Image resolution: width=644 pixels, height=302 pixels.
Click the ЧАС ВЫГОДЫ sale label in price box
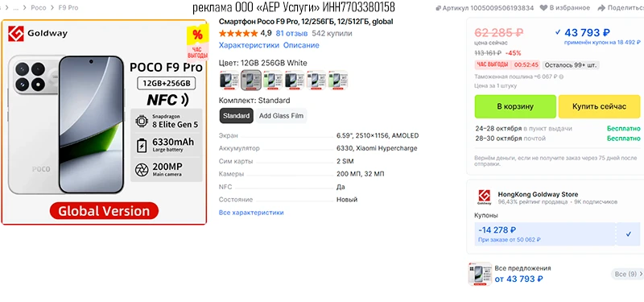(493, 65)
